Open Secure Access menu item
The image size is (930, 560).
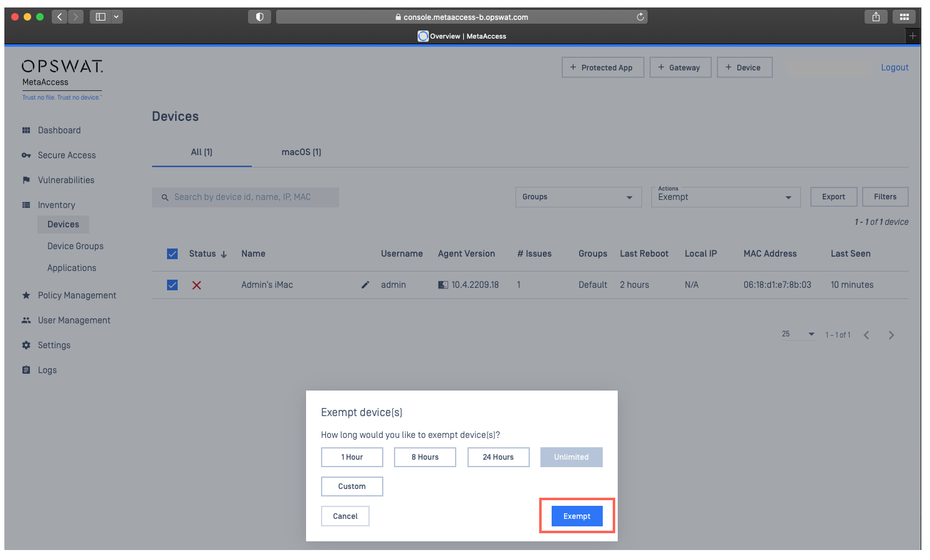point(67,155)
